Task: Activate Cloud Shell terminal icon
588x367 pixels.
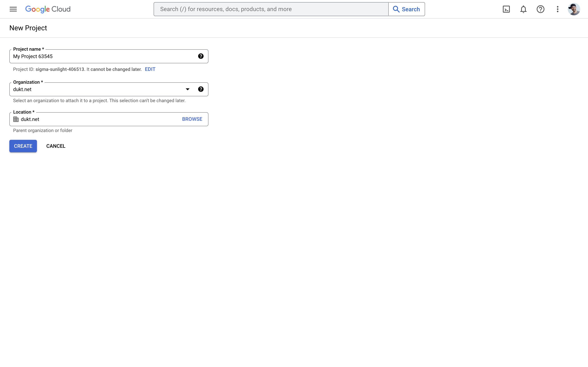Action: coord(506,9)
